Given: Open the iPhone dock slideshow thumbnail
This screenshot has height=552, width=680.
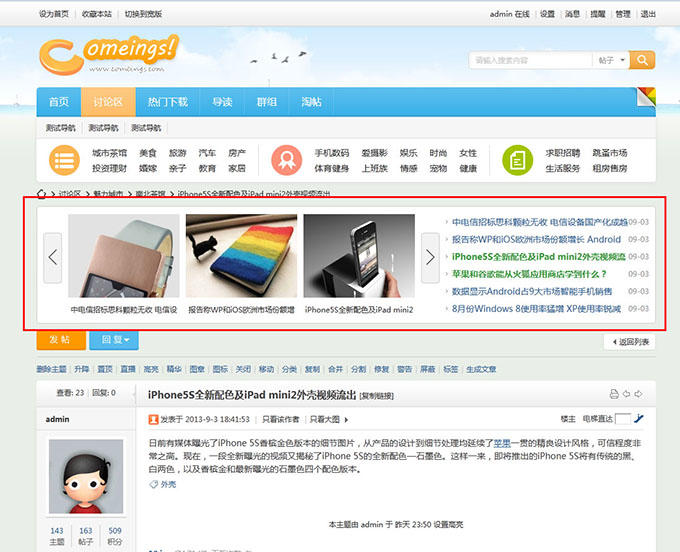Looking at the screenshot, I should coord(359,256).
